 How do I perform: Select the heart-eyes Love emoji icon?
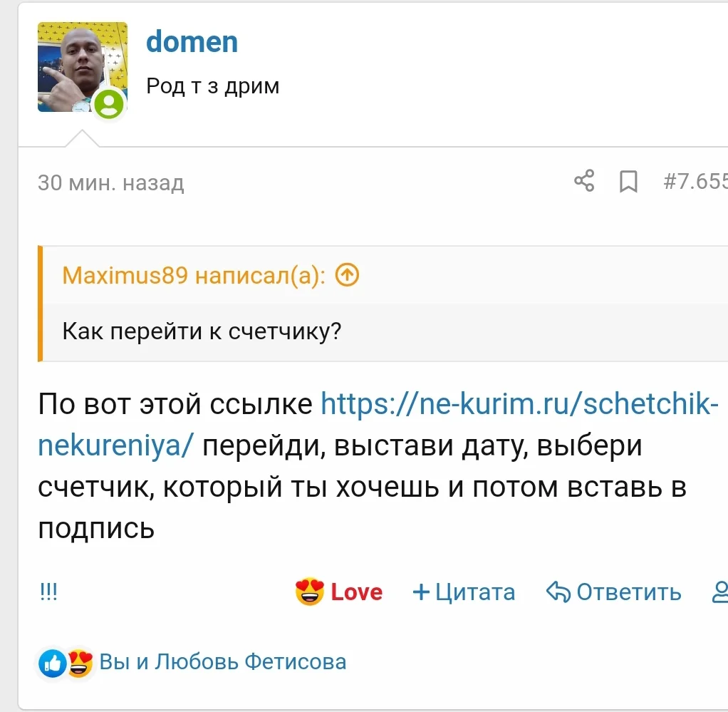[x=309, y=592]
